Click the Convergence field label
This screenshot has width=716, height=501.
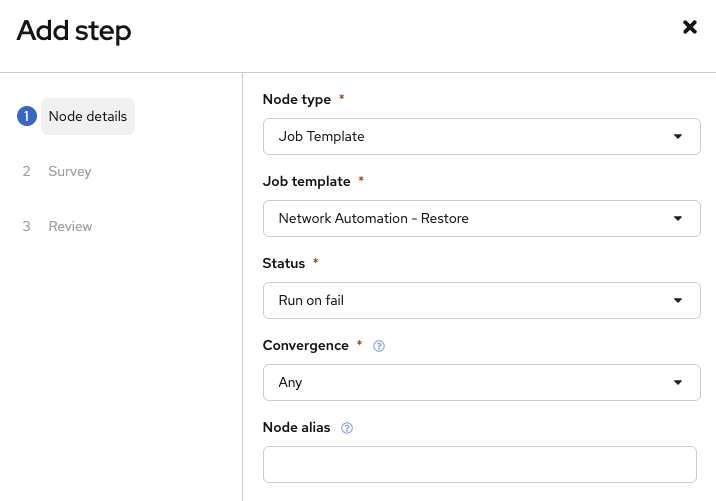tap(305, 345)
